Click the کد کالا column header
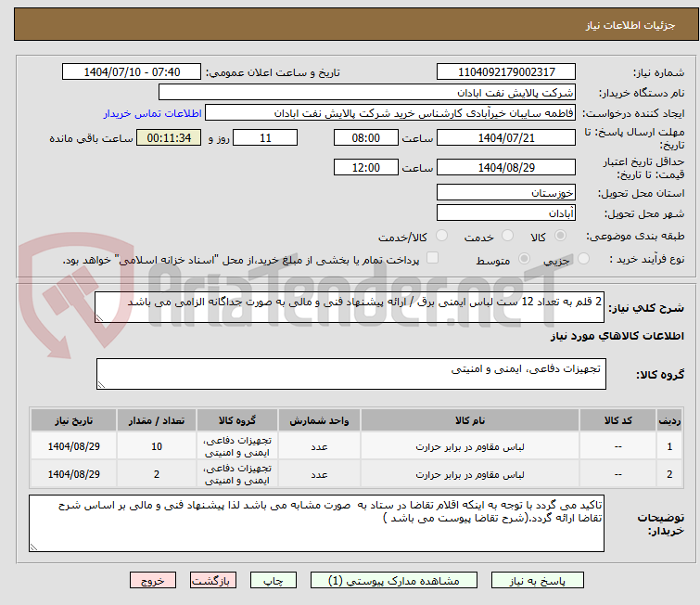Screen dimensions: 700x605 (617, 420)
